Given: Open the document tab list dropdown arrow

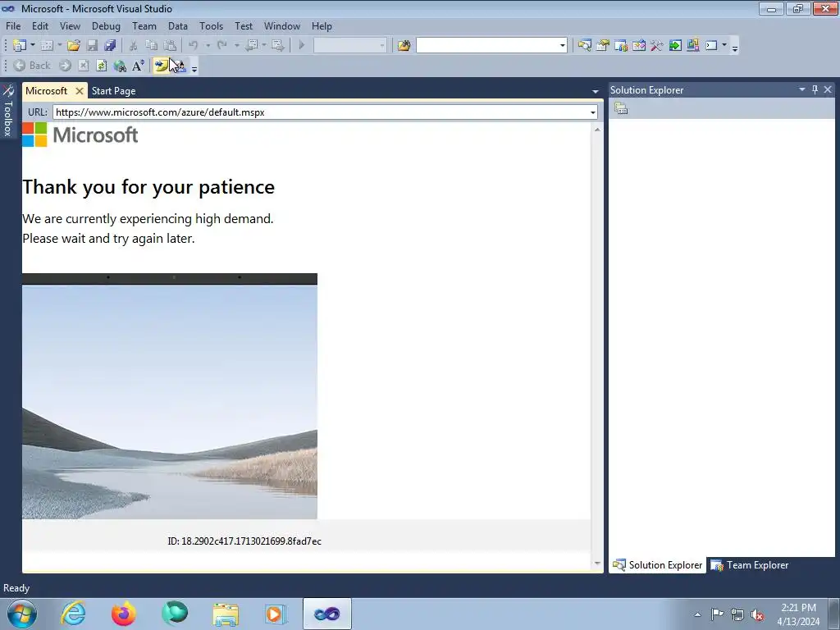Looking at the screenshot, I should [595, 92].
